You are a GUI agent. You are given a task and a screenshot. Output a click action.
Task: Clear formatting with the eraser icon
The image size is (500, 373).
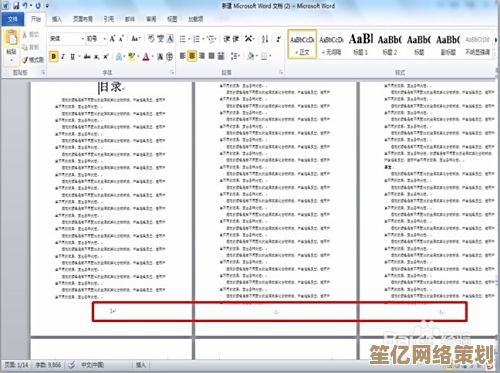tap(151, 39)
